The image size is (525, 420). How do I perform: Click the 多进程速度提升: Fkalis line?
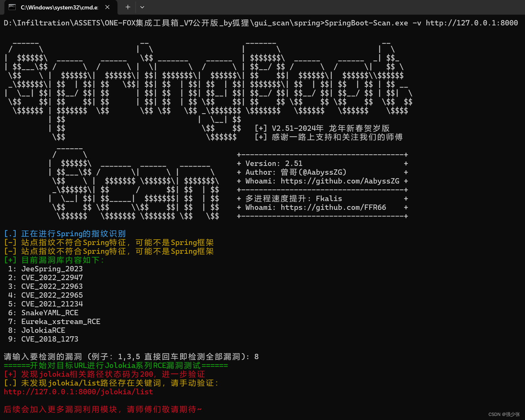294,199
